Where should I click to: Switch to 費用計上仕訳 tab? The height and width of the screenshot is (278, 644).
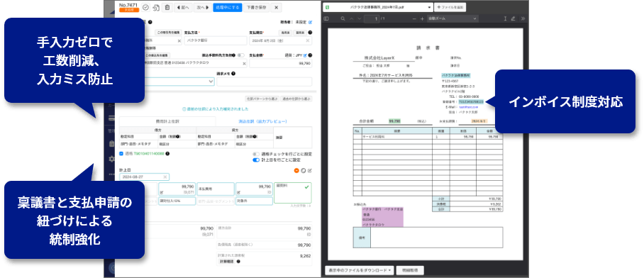point(167,121)
